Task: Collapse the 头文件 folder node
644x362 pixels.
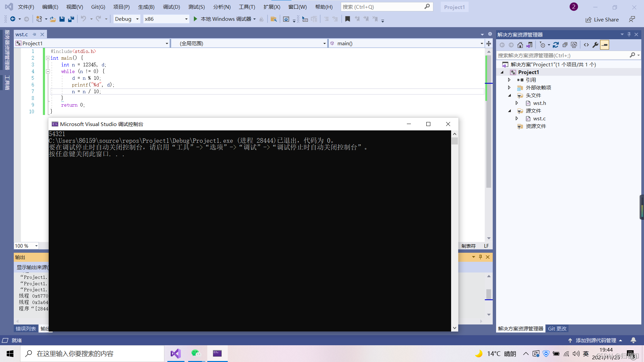Action: pos(509,96)
